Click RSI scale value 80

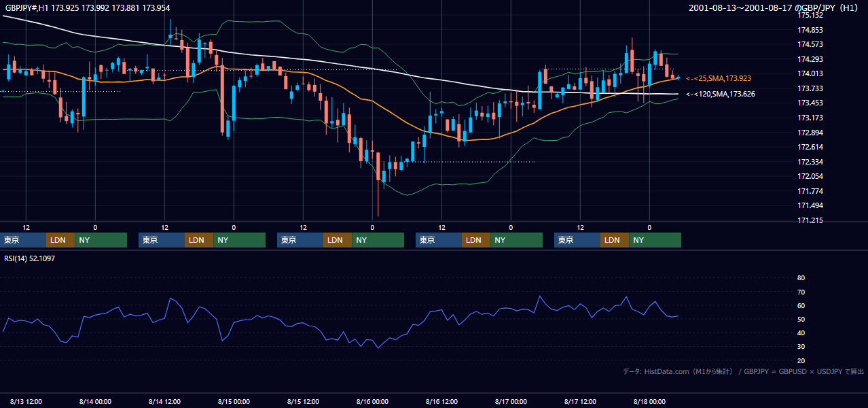(801, 278)
